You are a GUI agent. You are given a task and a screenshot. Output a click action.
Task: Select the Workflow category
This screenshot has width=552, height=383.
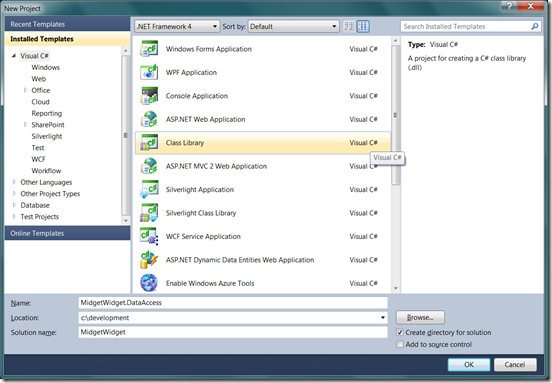[x=46, y=171]
